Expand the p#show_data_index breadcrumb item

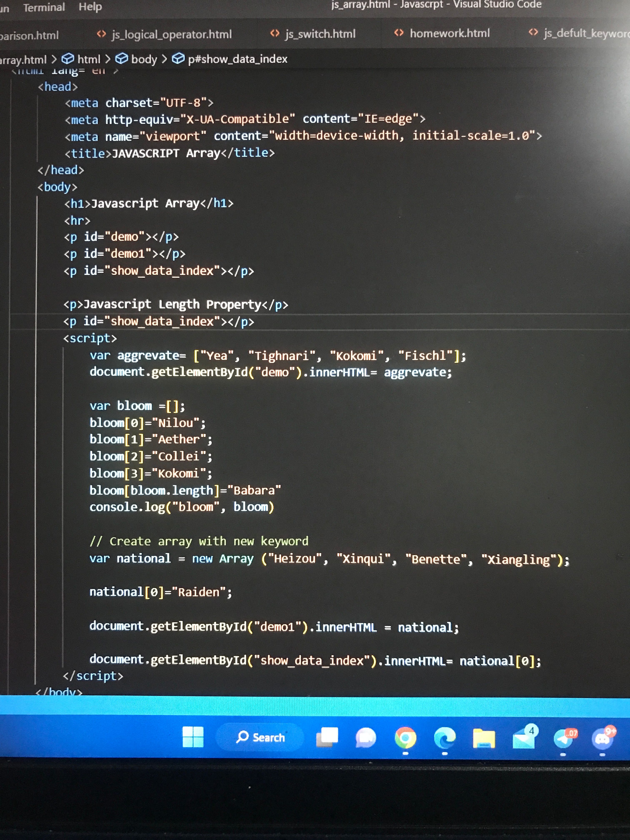pos(237,59)
